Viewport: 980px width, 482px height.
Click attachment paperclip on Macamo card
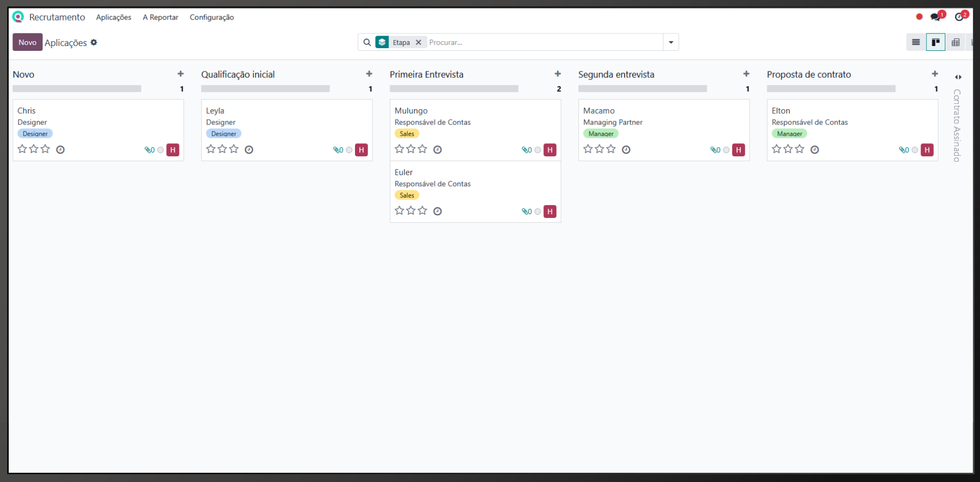(x=714, y=150)
